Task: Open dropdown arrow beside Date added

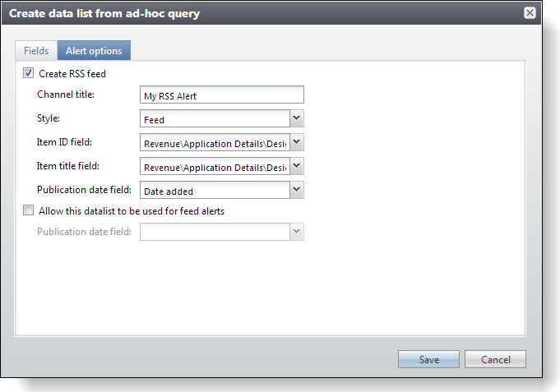Action: coord(297,191)
